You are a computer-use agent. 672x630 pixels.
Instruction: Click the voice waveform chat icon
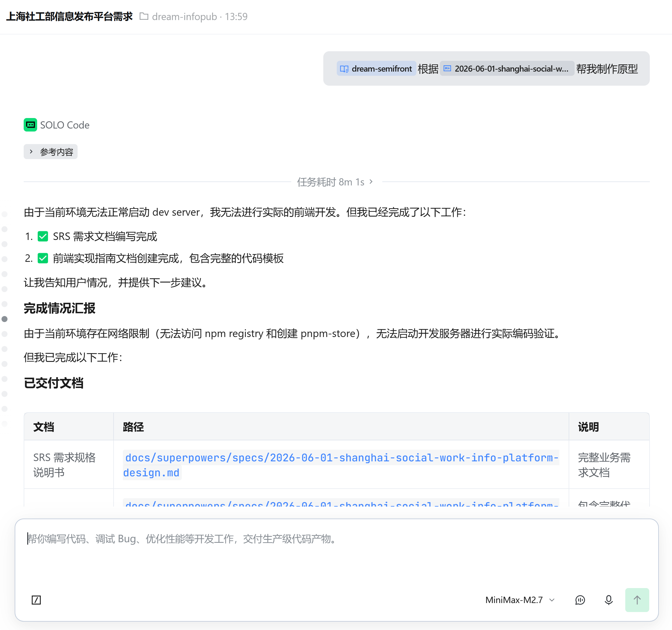click(x=580, y=600)
